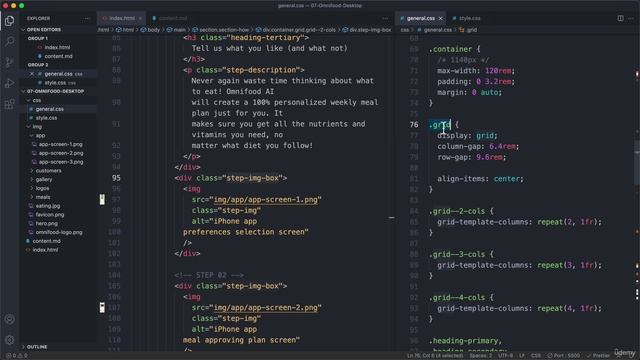Click Spaces: 2 indentation in status bar
The image size is (640, 360).
click(480, 356)
